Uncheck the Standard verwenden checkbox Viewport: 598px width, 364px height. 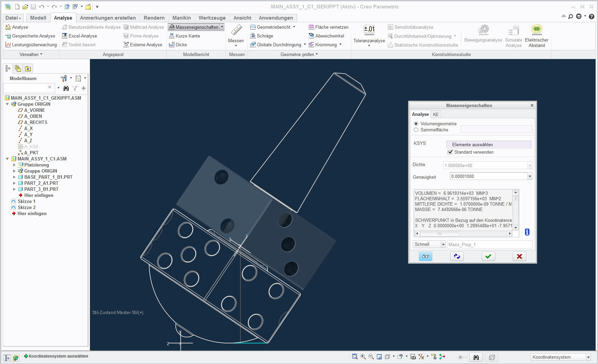[x=450, y=152]
